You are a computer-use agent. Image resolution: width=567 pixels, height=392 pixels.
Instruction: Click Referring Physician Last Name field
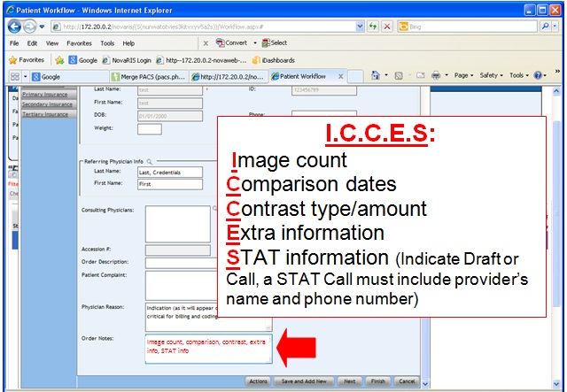click(x=170, y=172)
